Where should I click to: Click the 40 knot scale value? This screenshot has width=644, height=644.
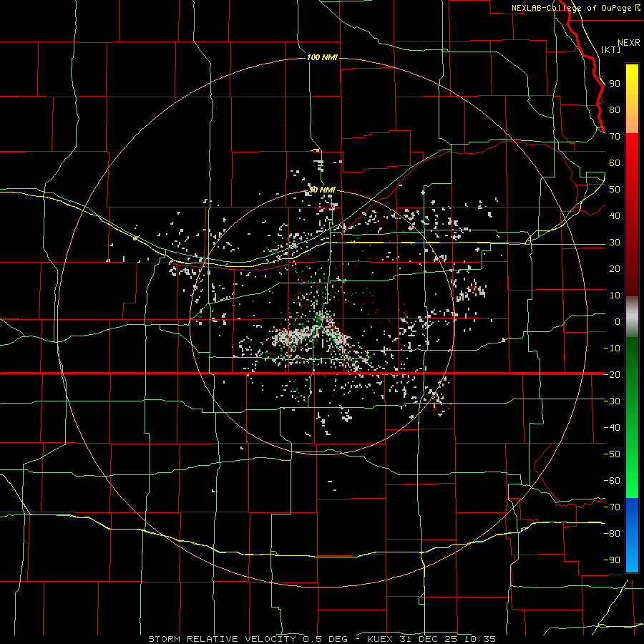615,216
